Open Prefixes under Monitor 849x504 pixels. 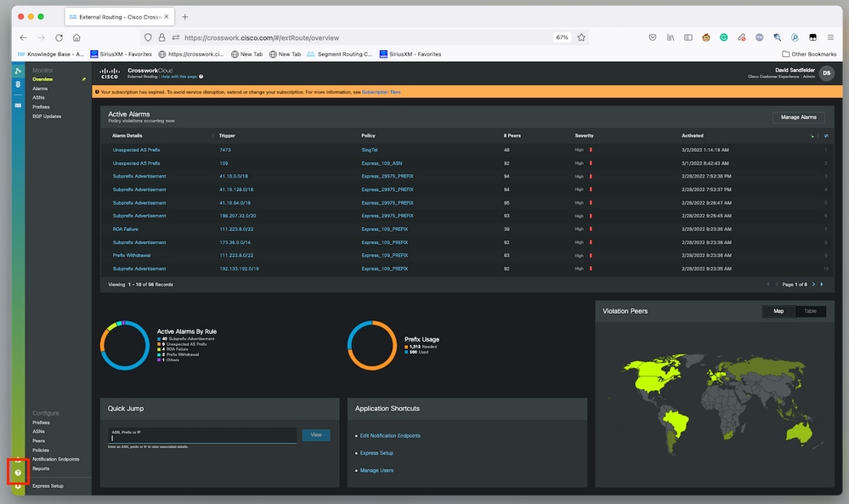41,107
